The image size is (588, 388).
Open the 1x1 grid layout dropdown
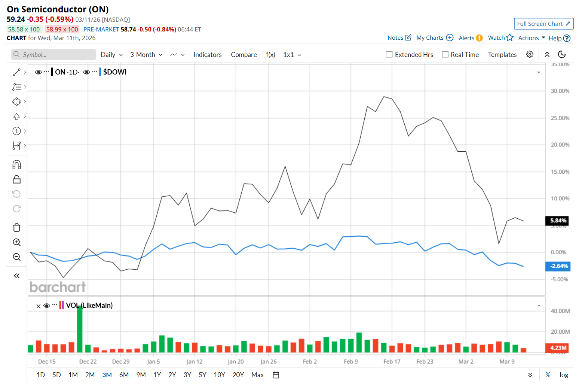292,55
